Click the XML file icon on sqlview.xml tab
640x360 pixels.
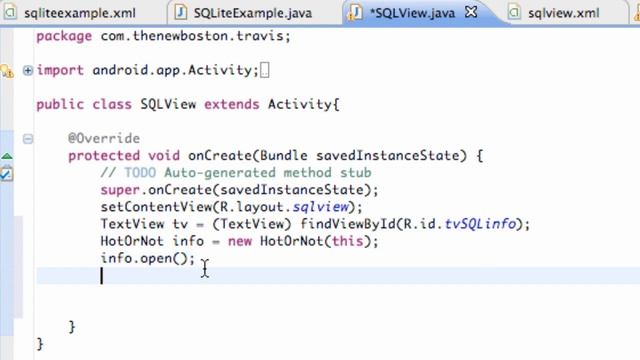514,13
